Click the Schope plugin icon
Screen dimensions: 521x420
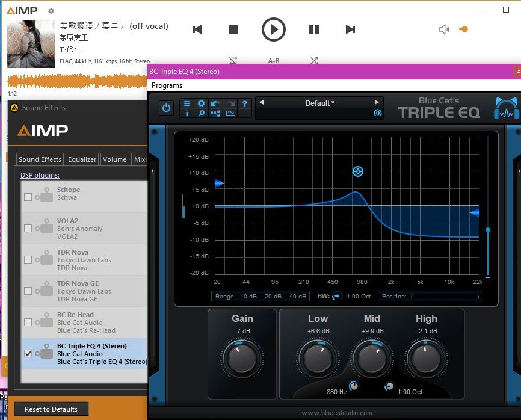tap(44, 195)
